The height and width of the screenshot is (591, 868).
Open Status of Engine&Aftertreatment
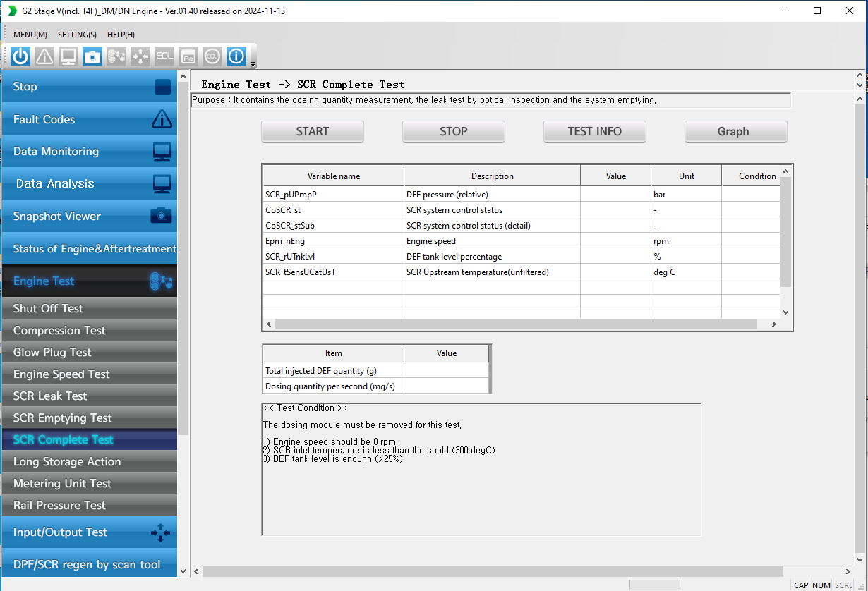tap(89, 249)
